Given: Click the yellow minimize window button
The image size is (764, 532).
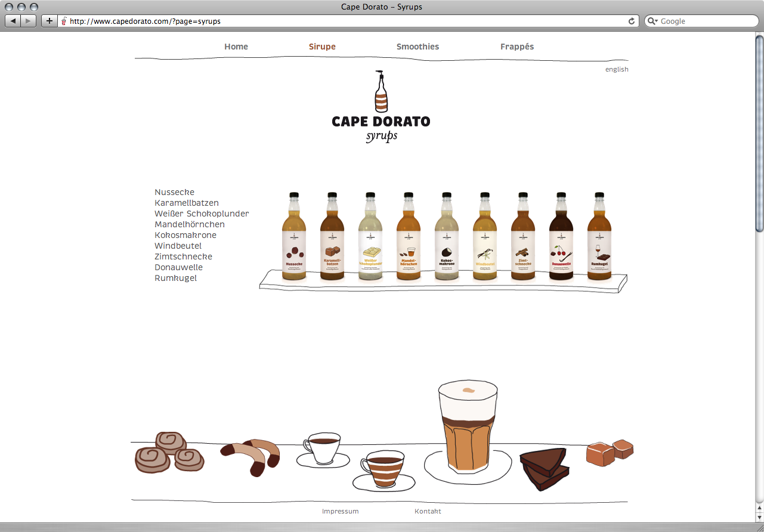Looking at the screenshot, I should 21,7.
